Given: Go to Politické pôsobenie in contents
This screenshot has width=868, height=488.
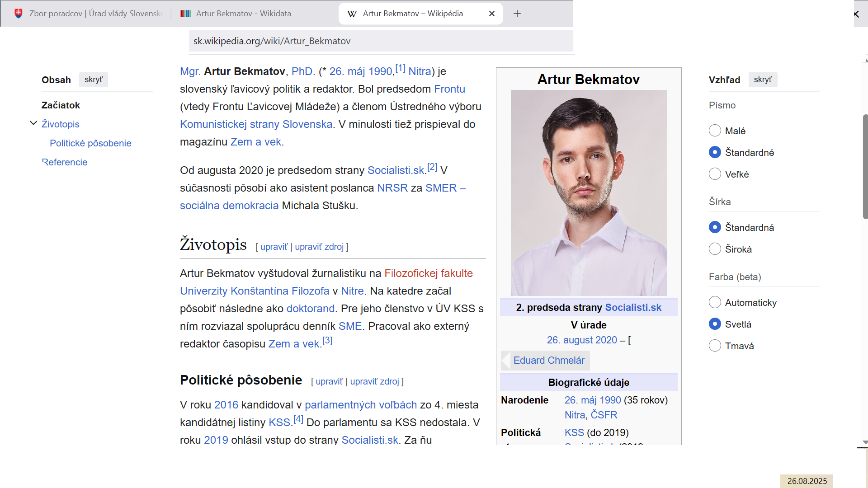Looking at the screenshot, I should point(90,143).
